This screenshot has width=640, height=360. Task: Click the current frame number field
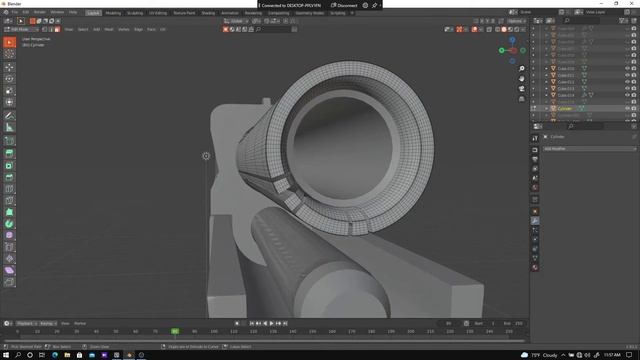[448, 323]
